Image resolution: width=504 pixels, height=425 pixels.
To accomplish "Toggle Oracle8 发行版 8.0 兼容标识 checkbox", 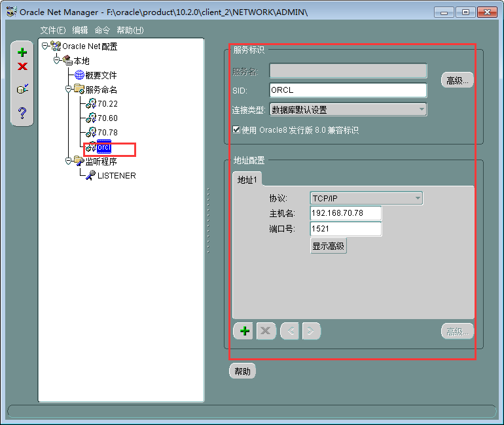I will tap(236, 129).
